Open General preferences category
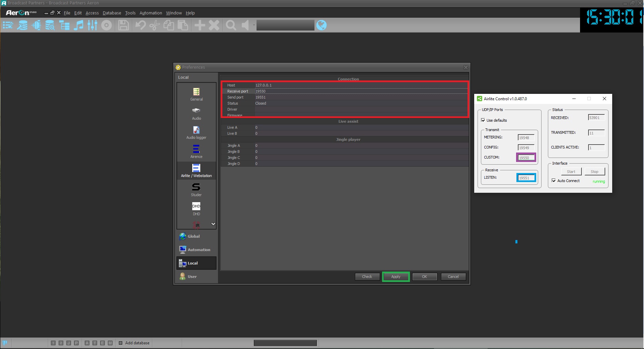This screenshot has height=349, width=644. tap(196, 94)
